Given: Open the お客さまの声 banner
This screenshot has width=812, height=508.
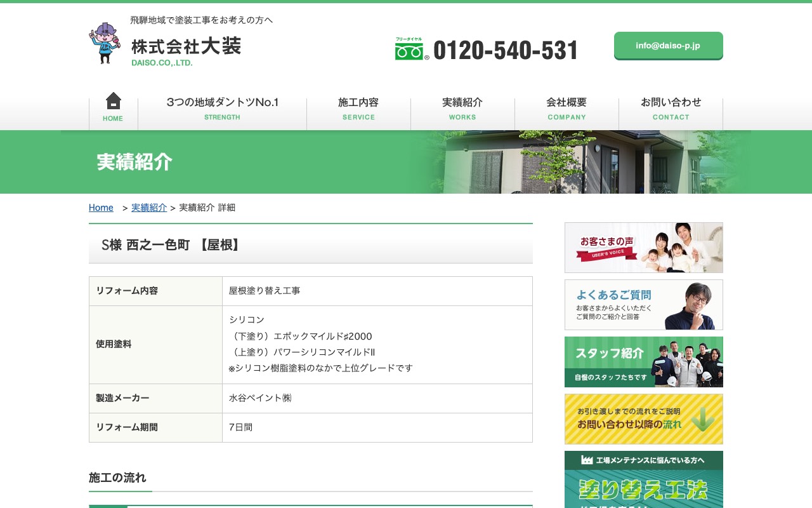Looking at the screenshot, I should pos(644,248).
